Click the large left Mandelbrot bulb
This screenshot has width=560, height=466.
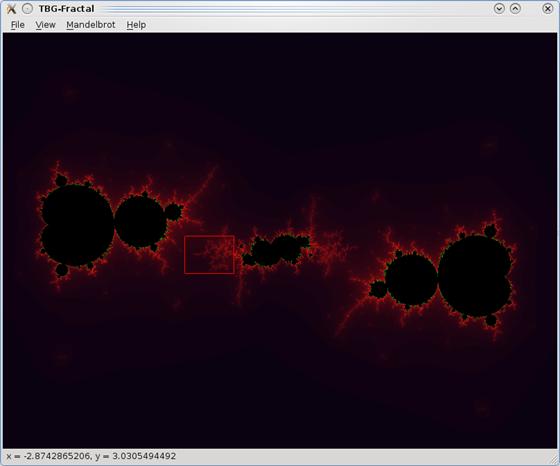coord(78,226)
